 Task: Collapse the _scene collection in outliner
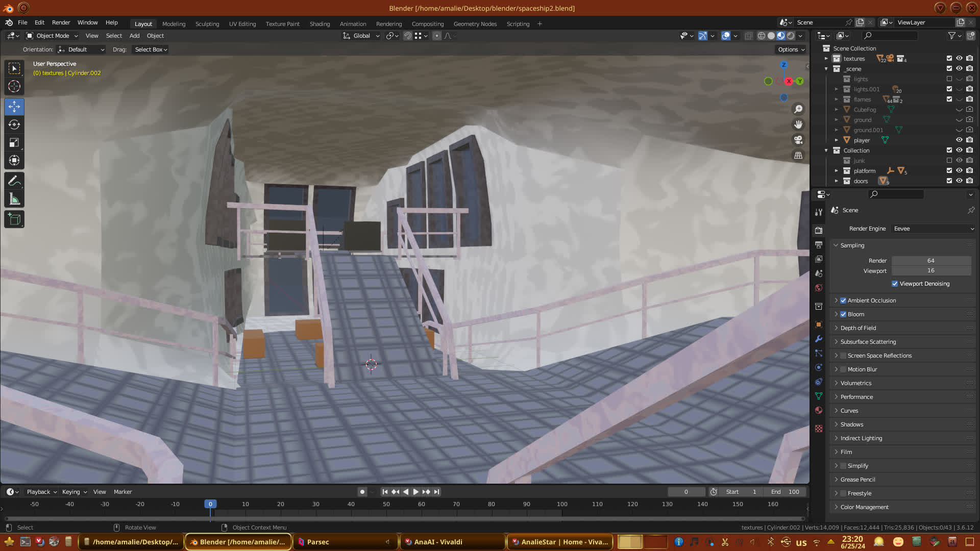click(x=826, y=69)
